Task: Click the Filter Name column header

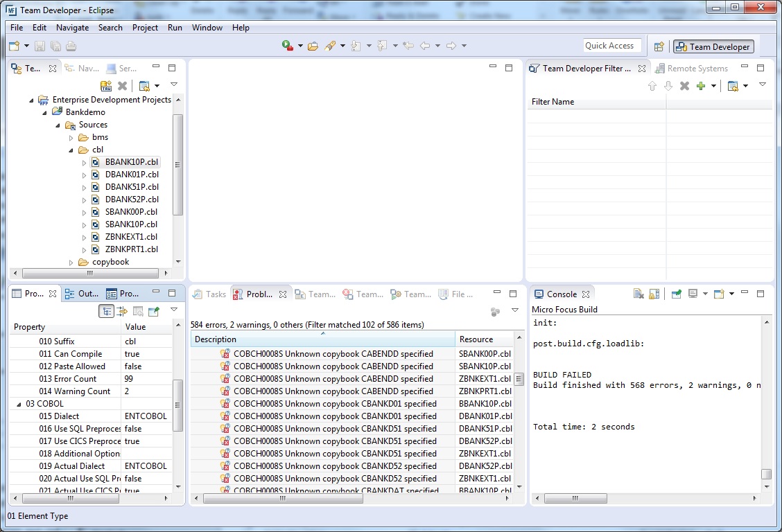Action: coord(596,102)
